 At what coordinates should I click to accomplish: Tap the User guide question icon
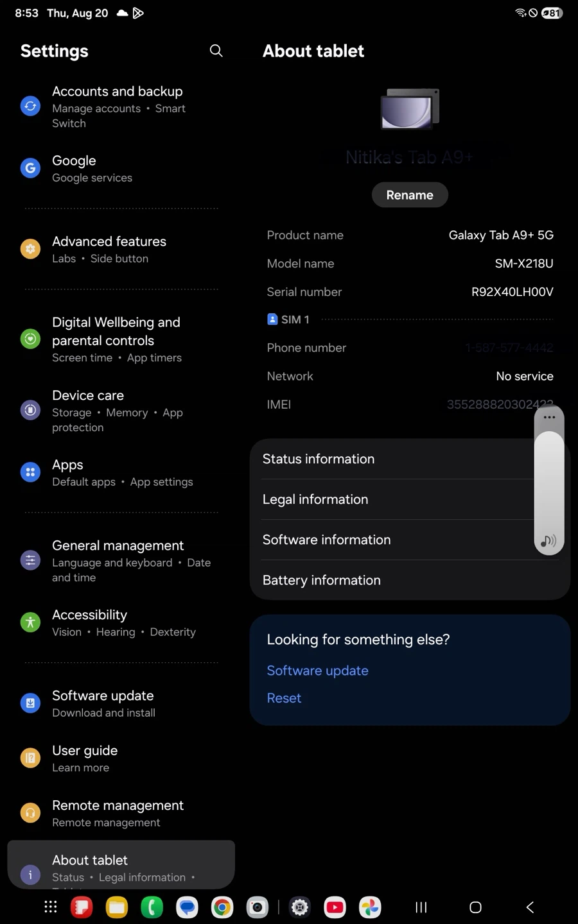(x=30, y=758)
